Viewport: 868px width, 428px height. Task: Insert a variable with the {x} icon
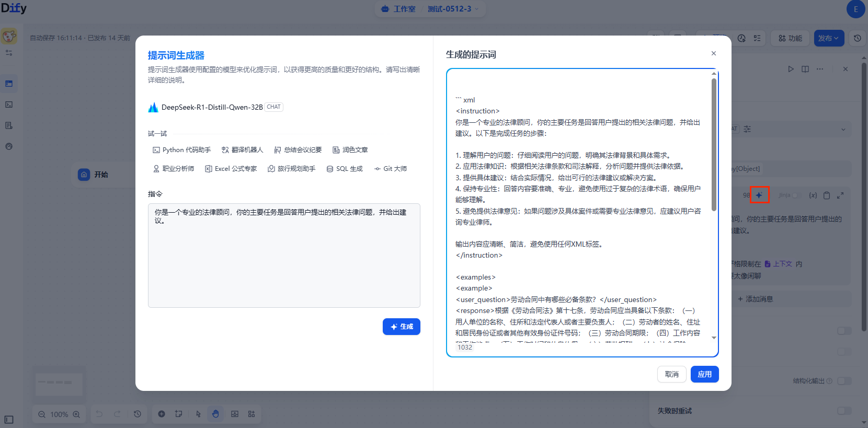[813, 195]
